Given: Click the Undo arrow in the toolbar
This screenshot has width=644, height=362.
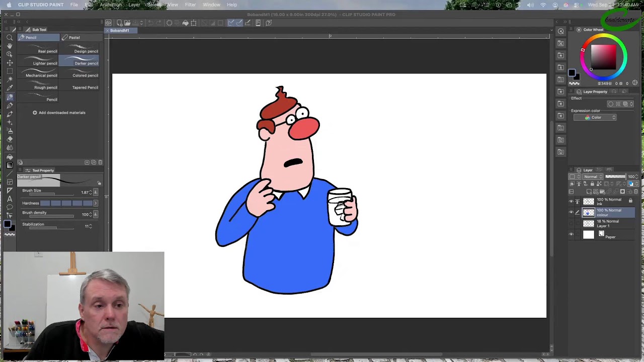Looking at the screenshot, I should (x=150, y=23).
